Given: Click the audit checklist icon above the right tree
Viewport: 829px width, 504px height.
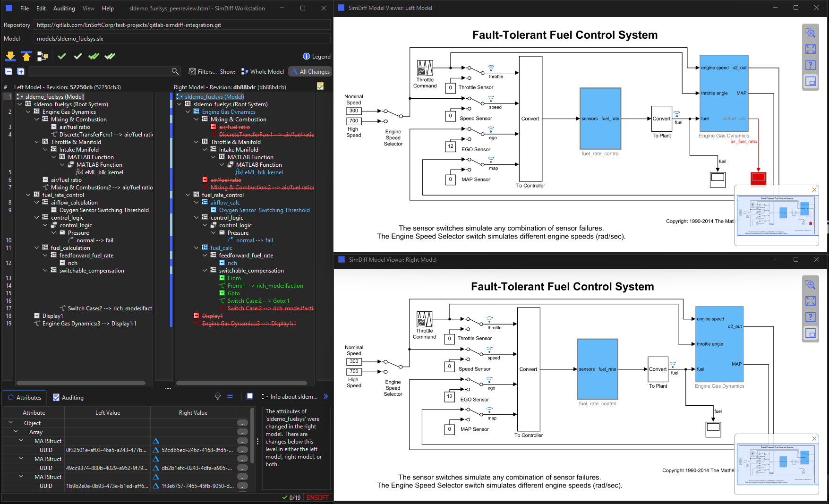Looking at the screenshot, I should (320, 86).
